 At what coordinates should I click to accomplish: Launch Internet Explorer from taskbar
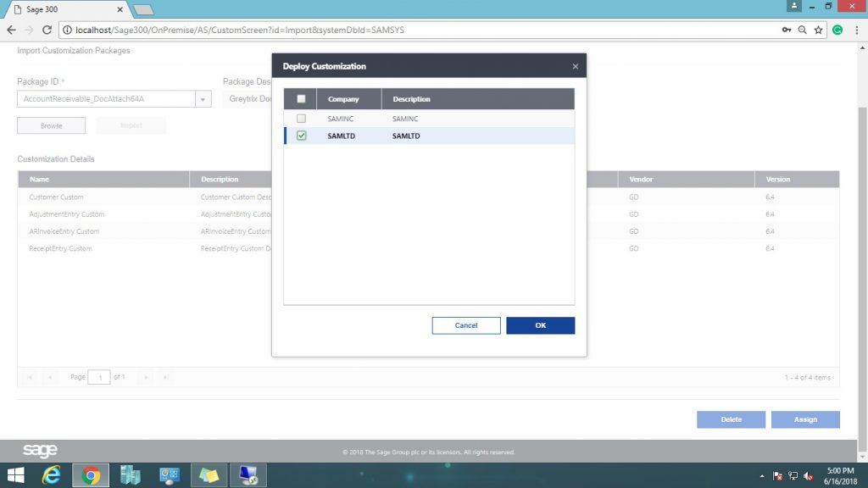[x=52, y=475]
